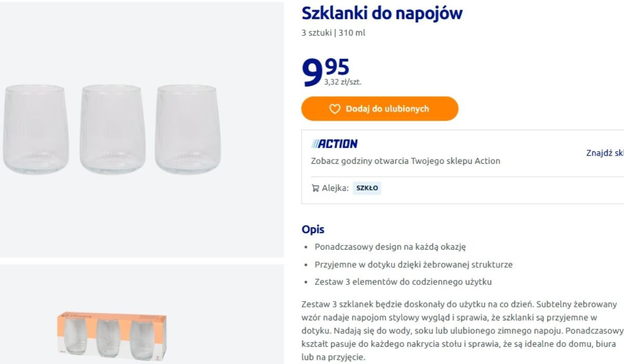Click the shopping cart icon beside Alejka
Image resolution: width=624 pixels, height=364 pixels.
[315, 188]
